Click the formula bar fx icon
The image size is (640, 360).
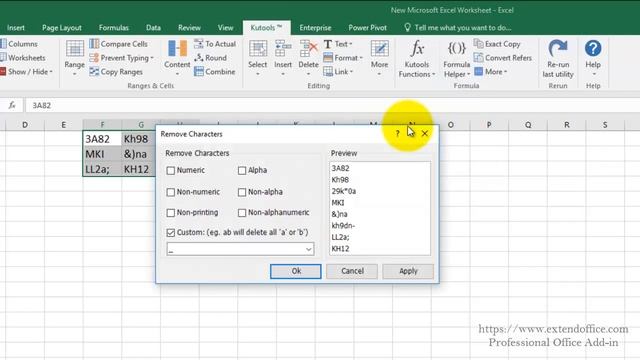12,105
